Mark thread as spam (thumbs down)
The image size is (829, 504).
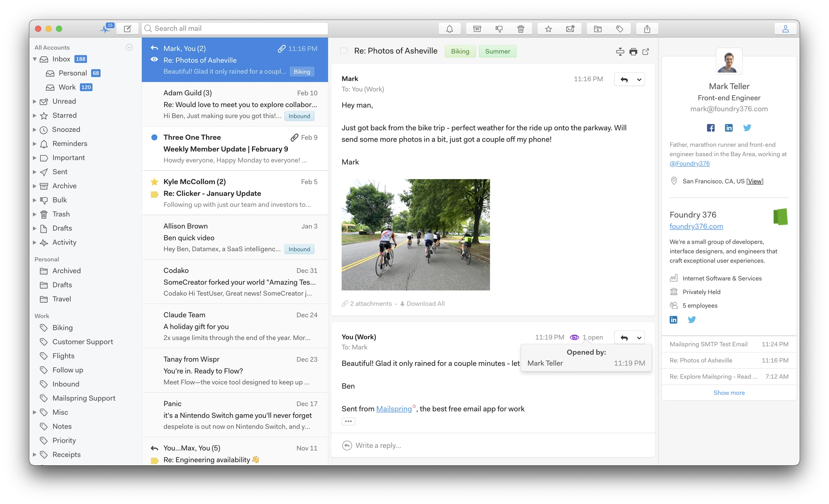(x=499, y=29)
